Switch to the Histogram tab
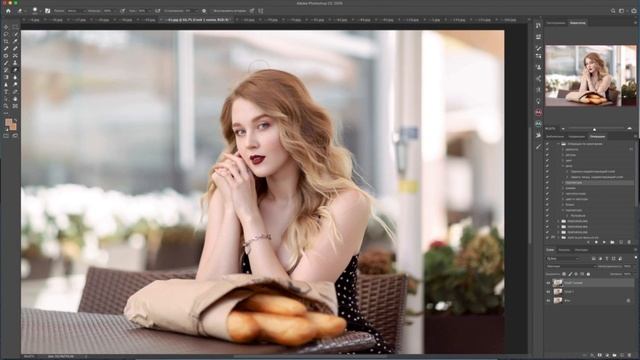The width and height of the screenshot is (640, 360). click(556, 23)
